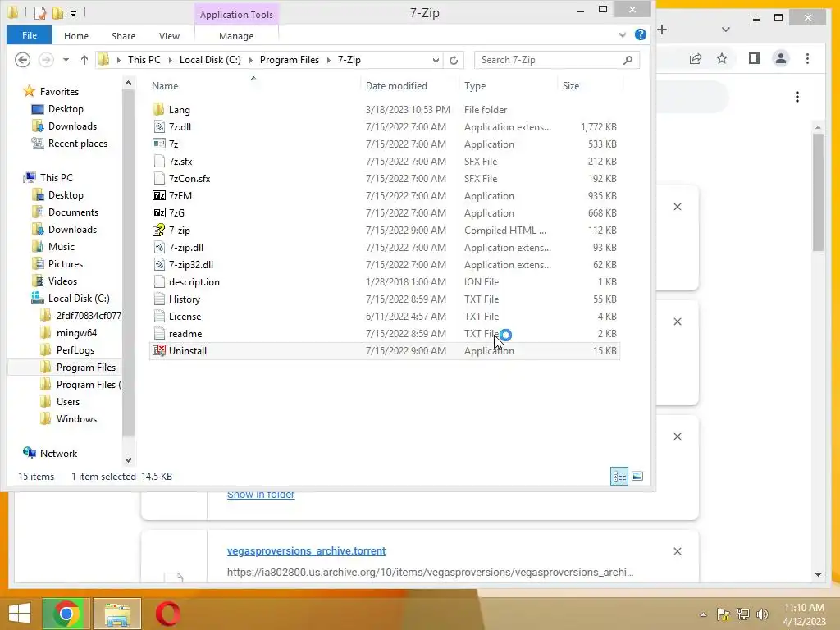
Task: Select the 7z.dll file icon
Action: tap(158, 127)
